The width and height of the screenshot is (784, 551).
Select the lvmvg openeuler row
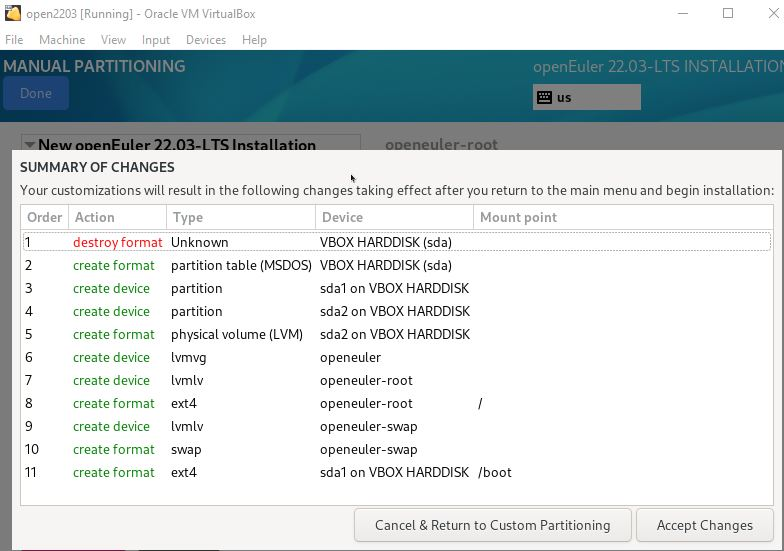396,358
